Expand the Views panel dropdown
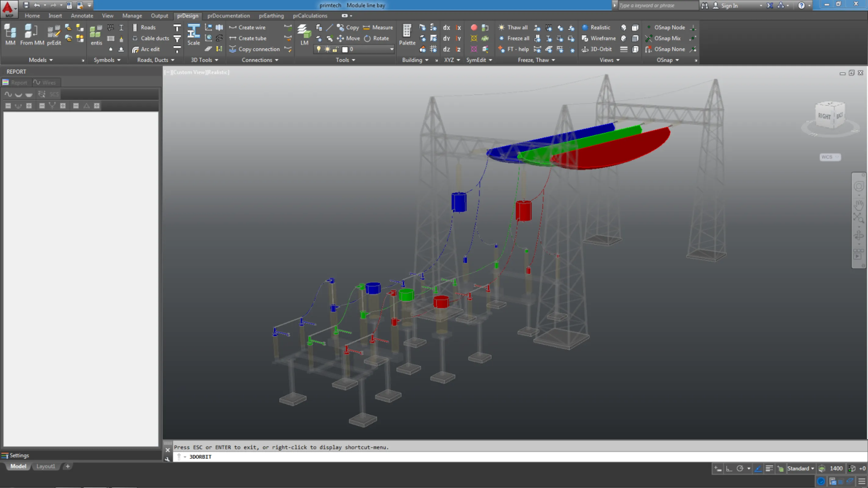This screenshot has width=868, height=488. 609,60
